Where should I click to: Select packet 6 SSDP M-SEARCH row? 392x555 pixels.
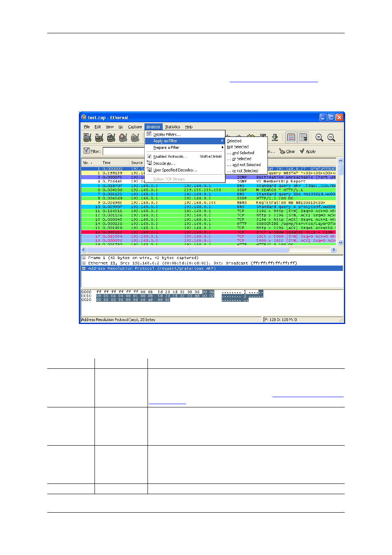click(209, 190)
